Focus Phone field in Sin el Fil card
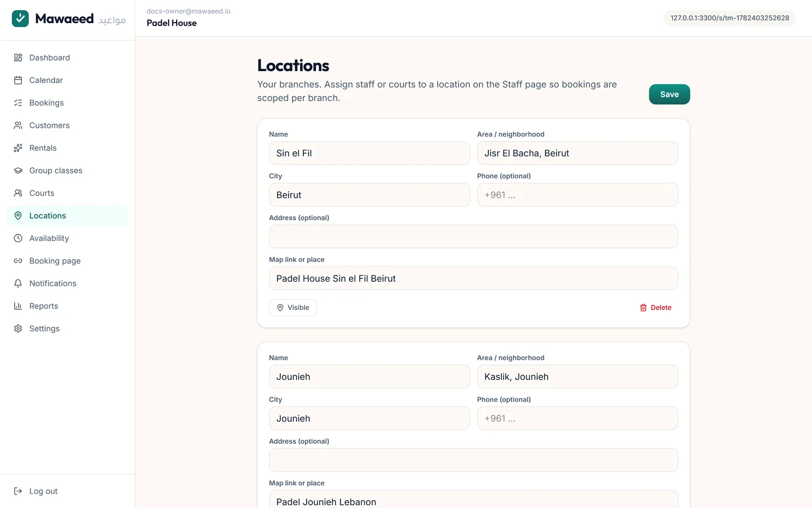 (x=577, y=195)
